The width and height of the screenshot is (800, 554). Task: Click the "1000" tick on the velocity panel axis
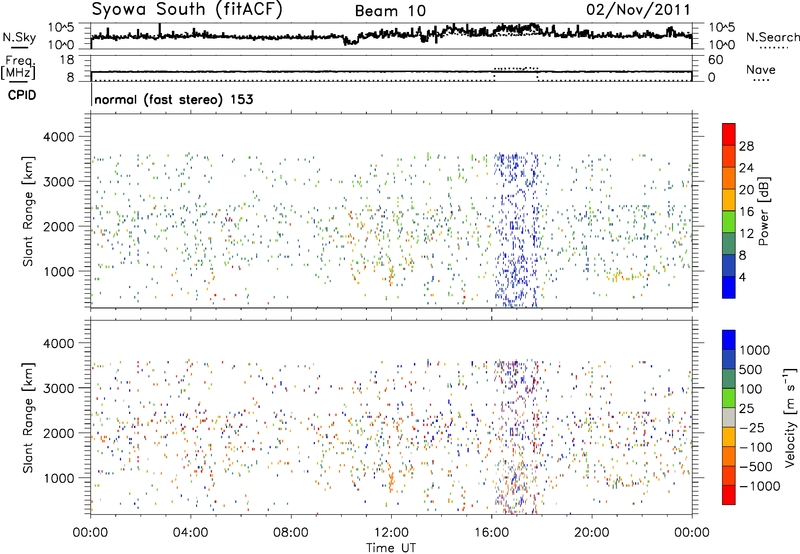tap(59, 478)
